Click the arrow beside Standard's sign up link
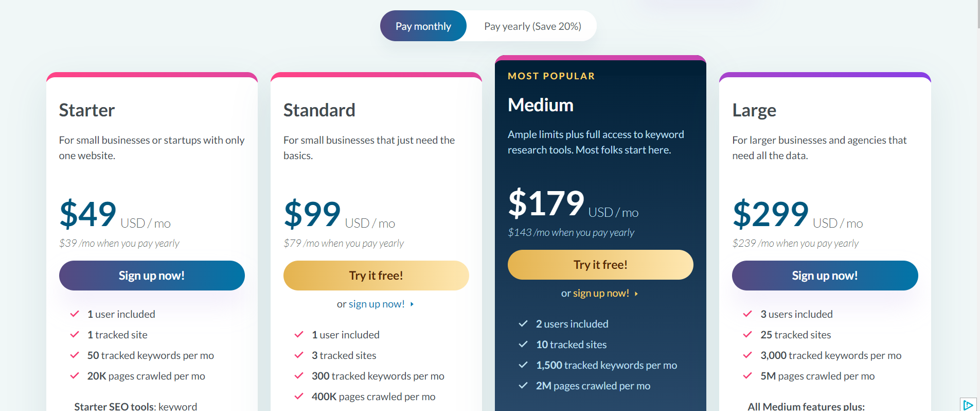Image resolution: width=980 pixels, height=411 pixels. 412,304
